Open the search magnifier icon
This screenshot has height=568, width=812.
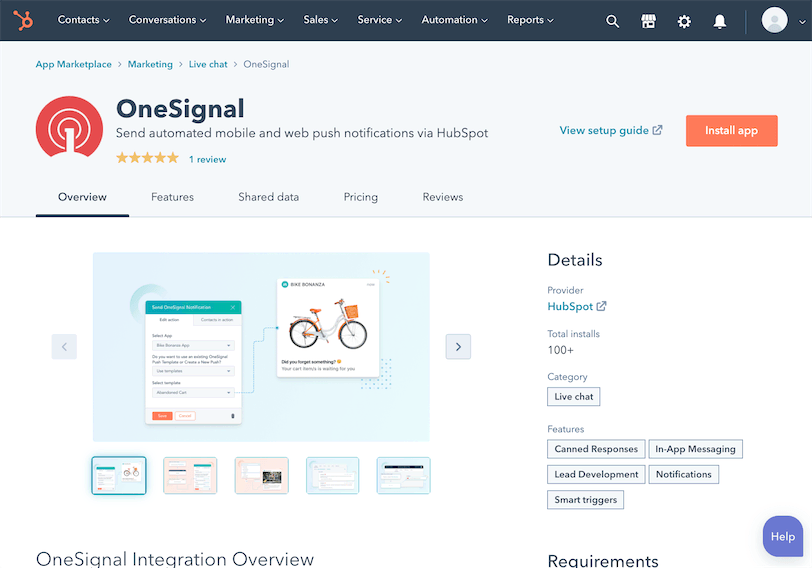[612, 21]
